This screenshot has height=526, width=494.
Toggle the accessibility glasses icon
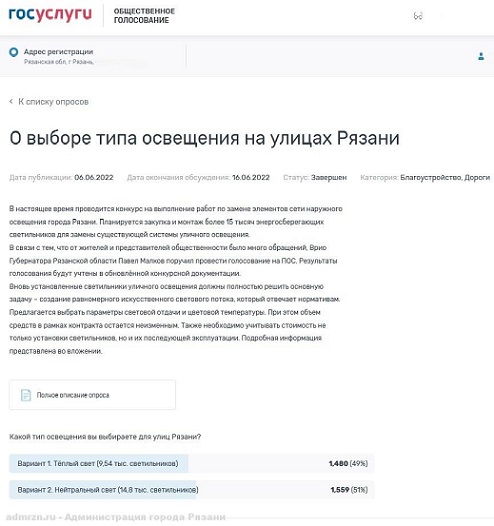(418, 16)
